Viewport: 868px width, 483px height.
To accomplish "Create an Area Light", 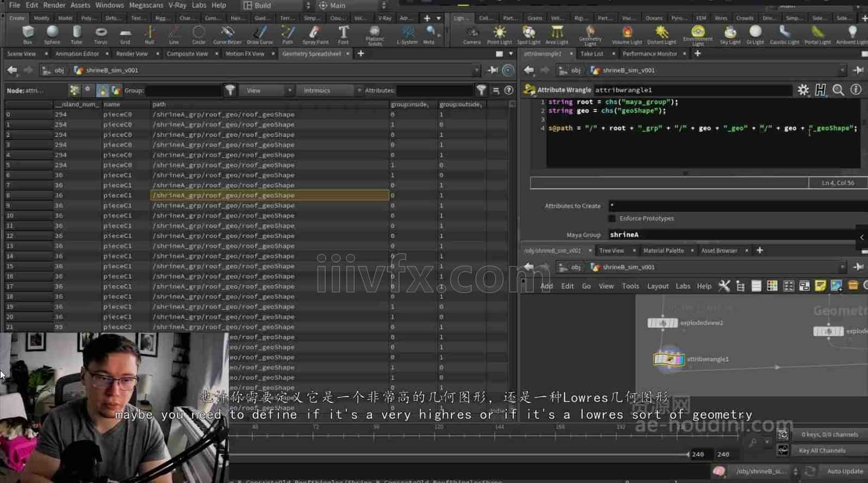I will pos(557,35).
